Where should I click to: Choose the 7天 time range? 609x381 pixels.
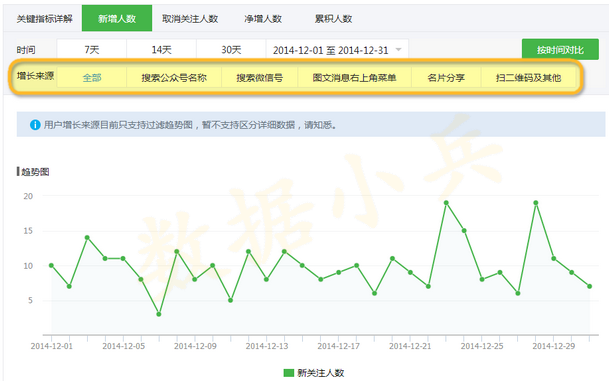coord(92,50)
